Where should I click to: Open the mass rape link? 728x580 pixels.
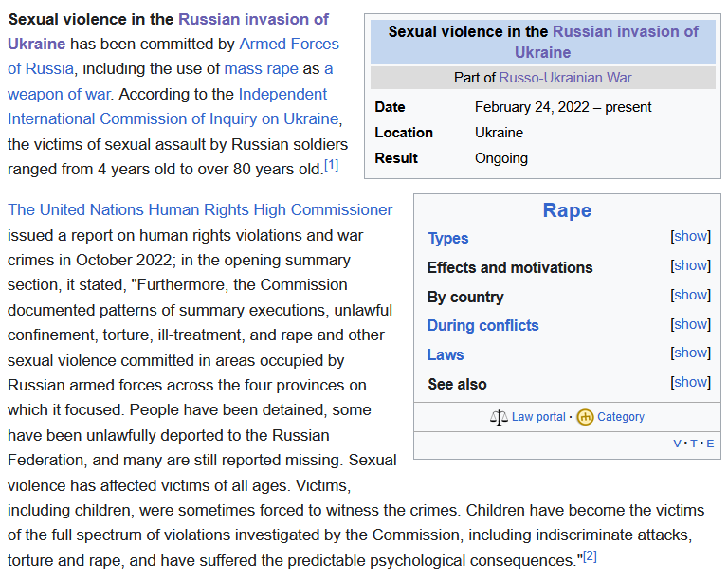(262, 68)
